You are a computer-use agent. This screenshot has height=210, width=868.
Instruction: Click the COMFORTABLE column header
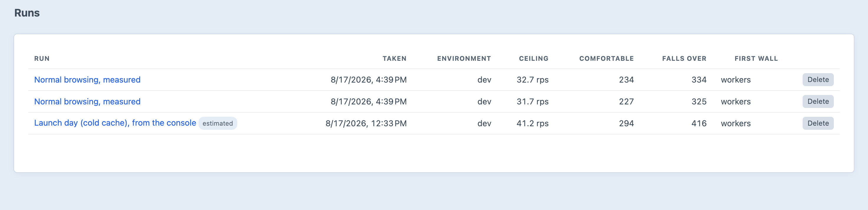pos(607,58)
